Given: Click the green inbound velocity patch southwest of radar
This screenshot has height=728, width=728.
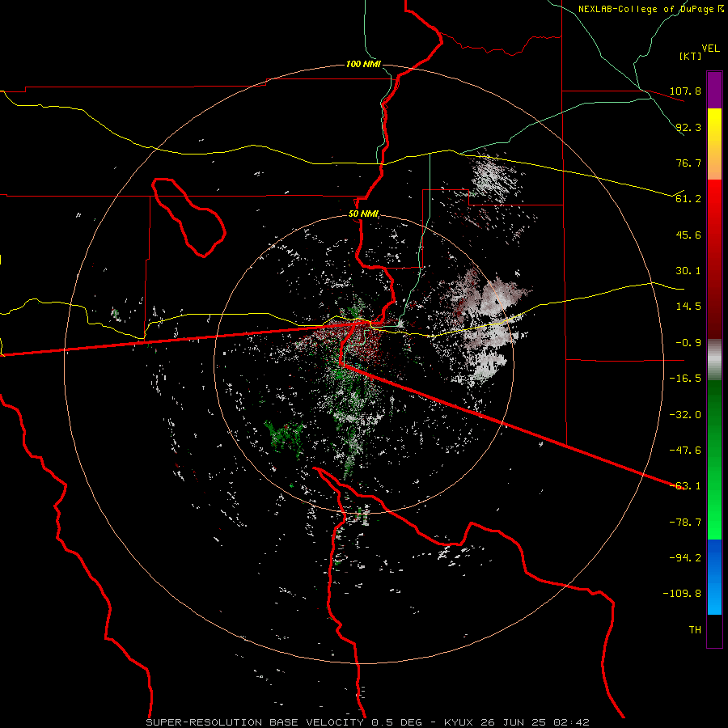Looking at the screenshot, I should tap(284, 435).
